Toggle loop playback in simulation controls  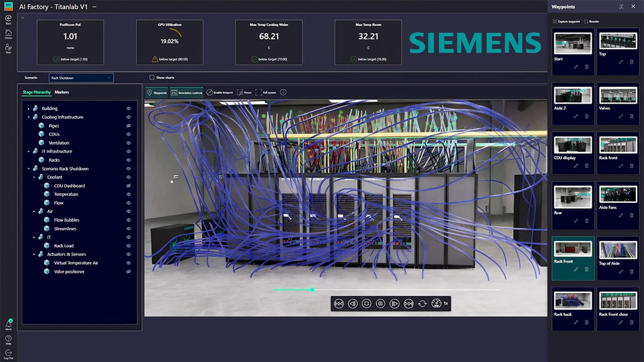pos(422,304)
